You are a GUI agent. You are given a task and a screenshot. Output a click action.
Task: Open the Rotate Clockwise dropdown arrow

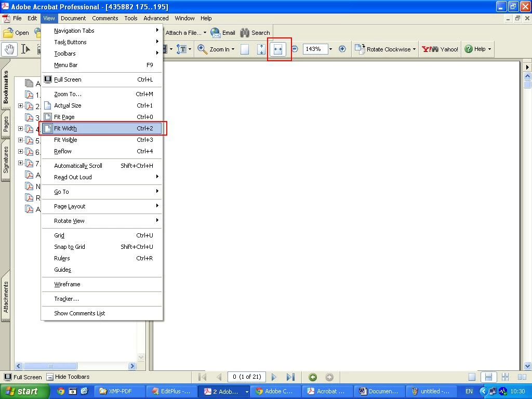(414, 49)
